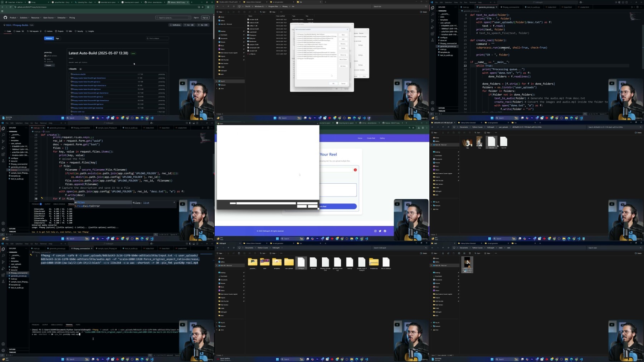Click scrollbar in Environment Variables dialog

click(x=350, y=65)
